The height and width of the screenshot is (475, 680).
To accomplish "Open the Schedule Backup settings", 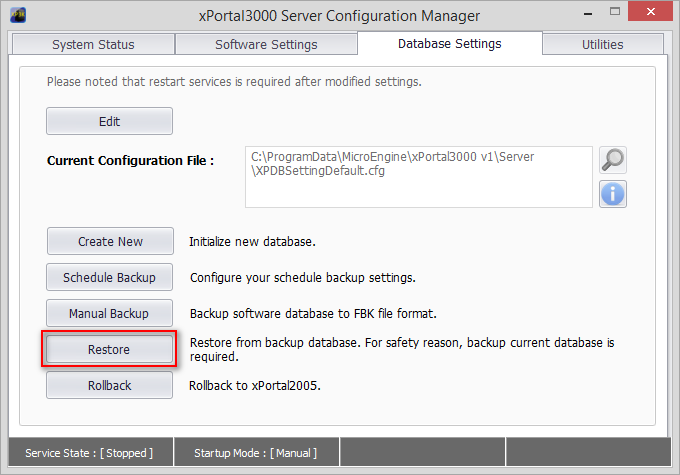I will point(110,277).
